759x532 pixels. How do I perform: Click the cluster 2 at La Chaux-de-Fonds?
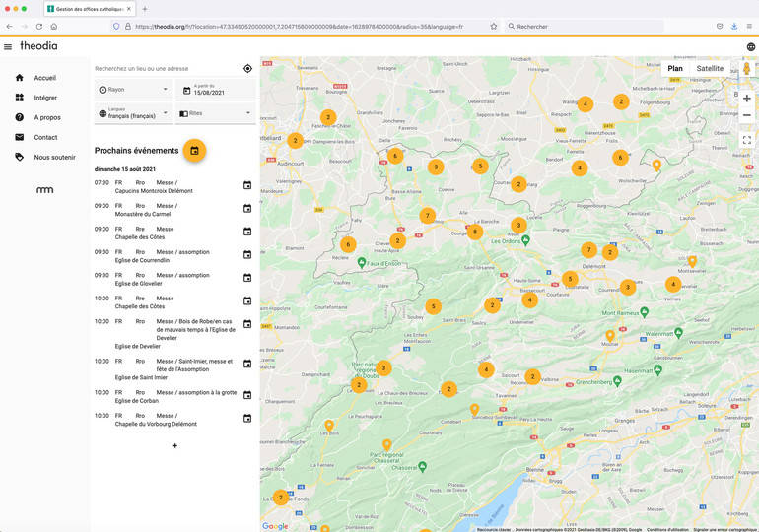pos(281,498)
